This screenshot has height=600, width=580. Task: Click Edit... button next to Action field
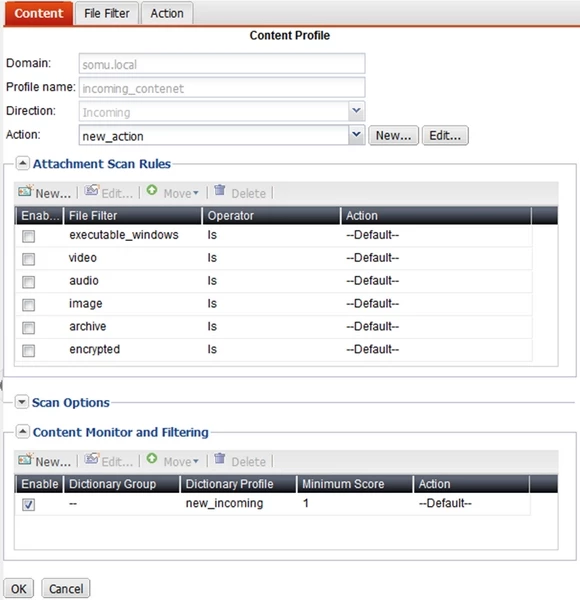pyautogui.click(x=445, y=135)
